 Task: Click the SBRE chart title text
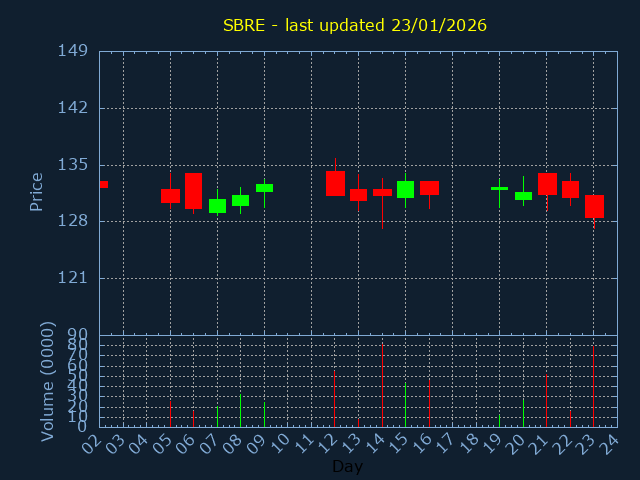pos(354,25)
